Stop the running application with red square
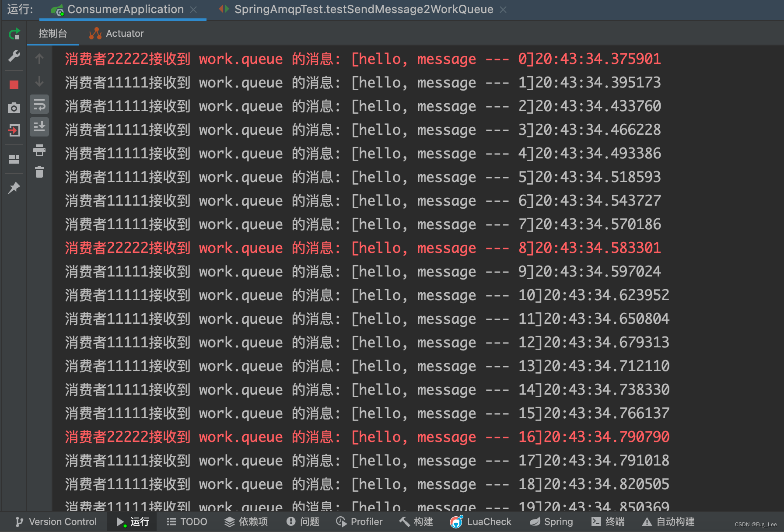The height and width of the screenshot is (532, 784). pos(14,85)
